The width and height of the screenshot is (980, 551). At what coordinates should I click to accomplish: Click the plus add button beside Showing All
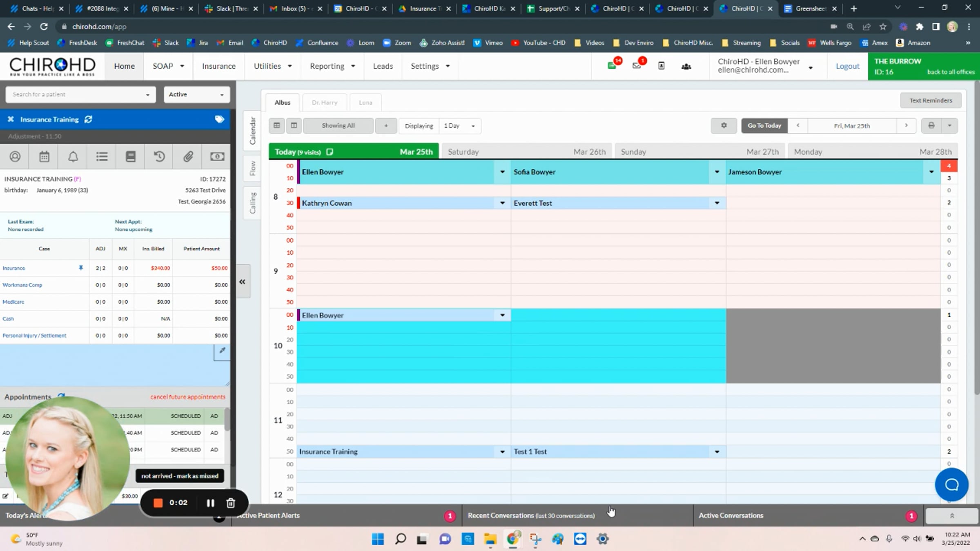[x=386, y=126]
